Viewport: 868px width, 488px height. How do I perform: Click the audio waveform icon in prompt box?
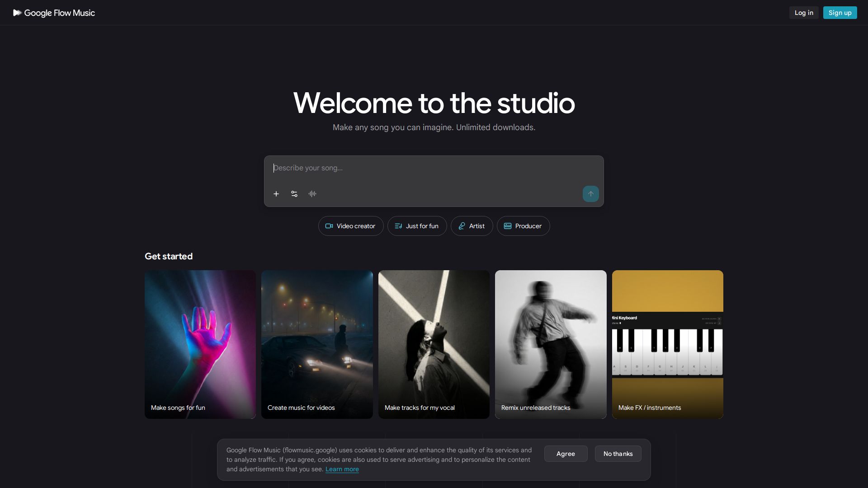pyautogui.click(x=312, y=194)
